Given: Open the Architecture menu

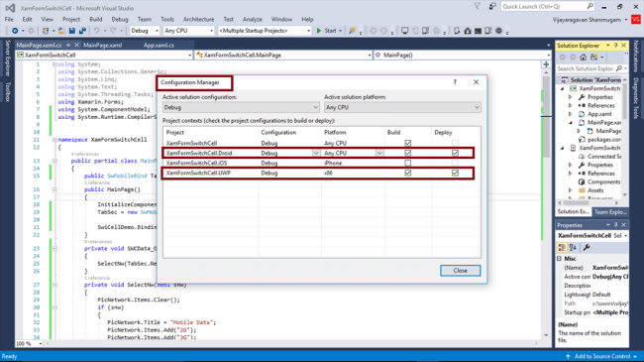Looking at the screenshot, I should tap(199, 19).
